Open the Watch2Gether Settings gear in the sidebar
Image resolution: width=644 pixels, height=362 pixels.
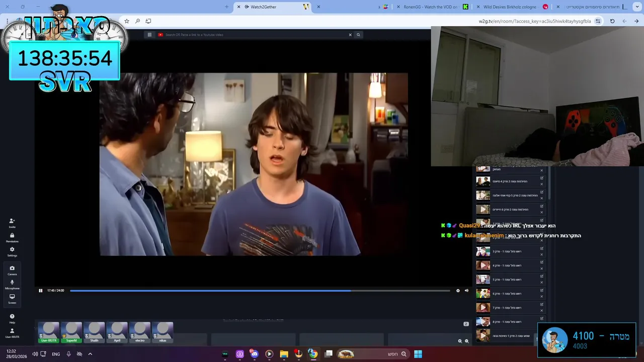point(12,251)
